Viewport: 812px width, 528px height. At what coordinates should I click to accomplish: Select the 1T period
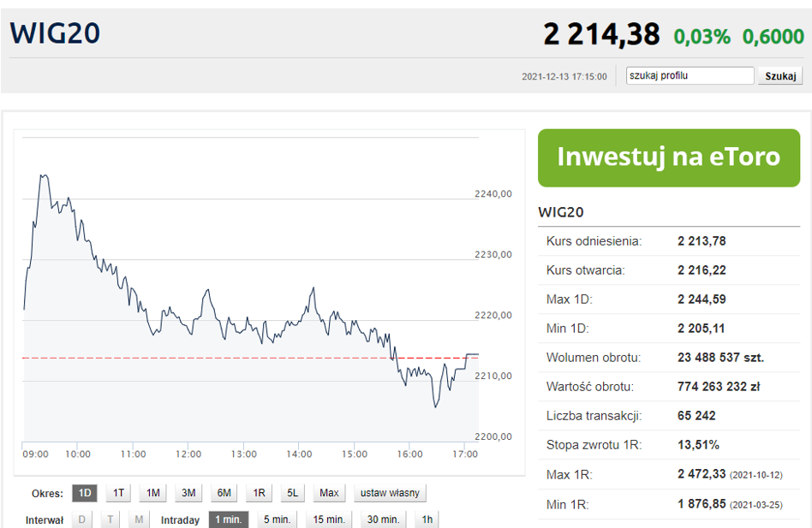[118, 493]
